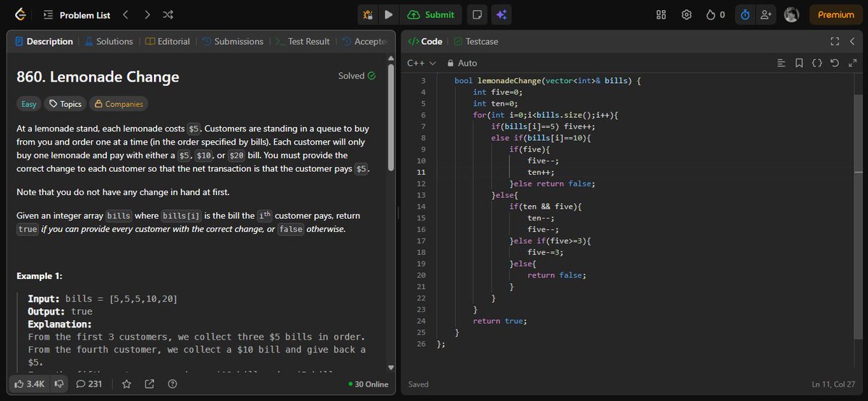Open the locked Companies tag
Screen dimensions: 868x401
[119, 104]
